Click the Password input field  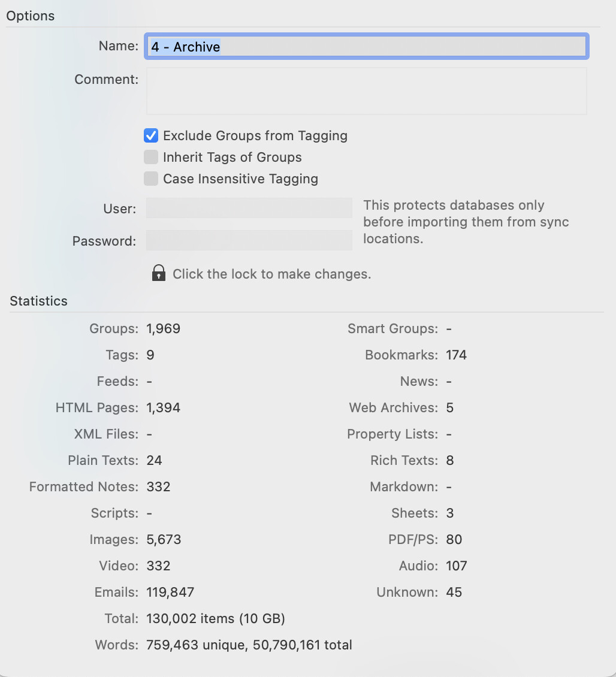coord(249,240)
